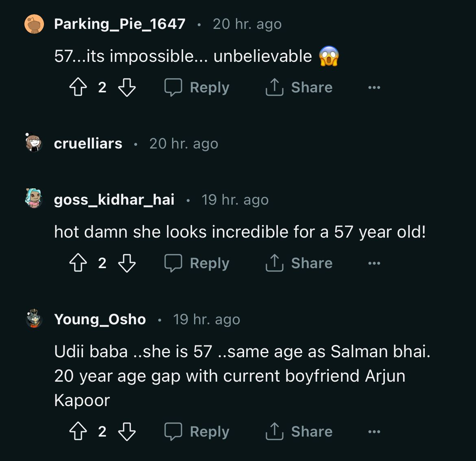Share Parking_Pie_1647's comment
The height and width of the screenshot is (461, 476).
(299, 87)
